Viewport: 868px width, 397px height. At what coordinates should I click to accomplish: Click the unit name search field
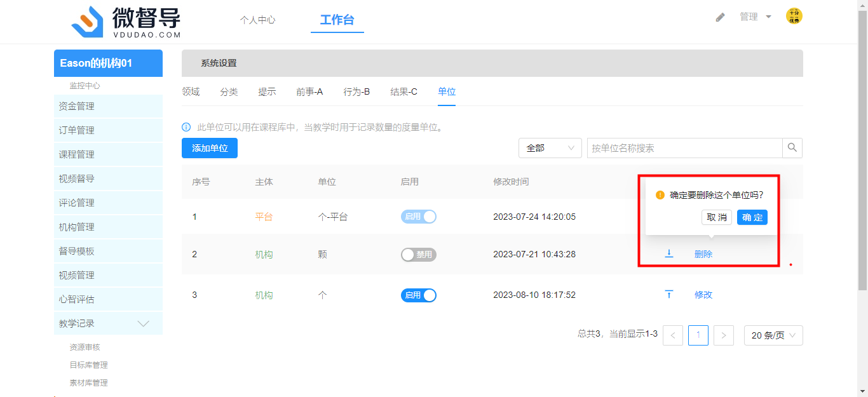pos(684,148)
